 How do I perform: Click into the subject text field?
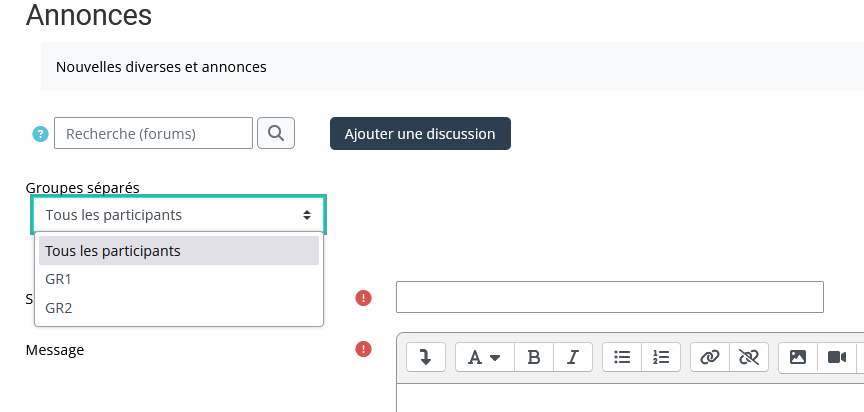pos(609,297)
